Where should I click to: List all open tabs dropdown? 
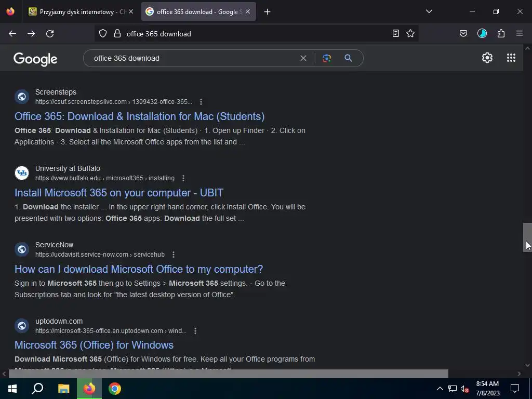point(429,11)
